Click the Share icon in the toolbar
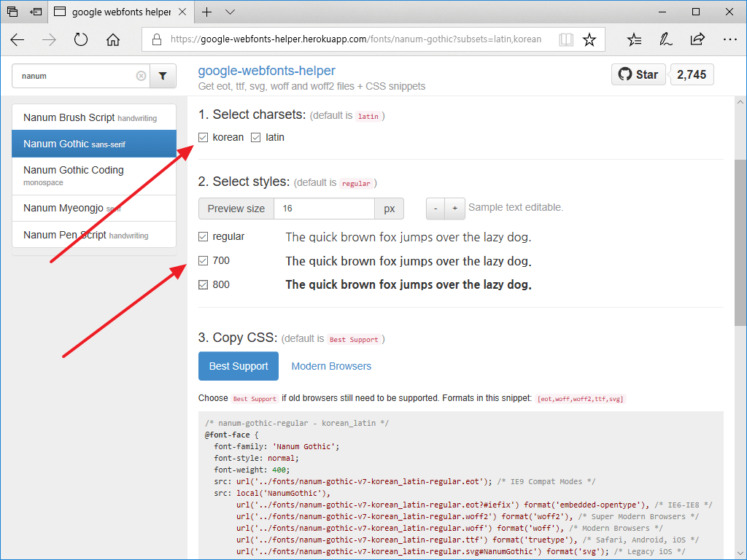Viewport: 747px width, 560px height. pyautogui.click(x=697, y=39)
